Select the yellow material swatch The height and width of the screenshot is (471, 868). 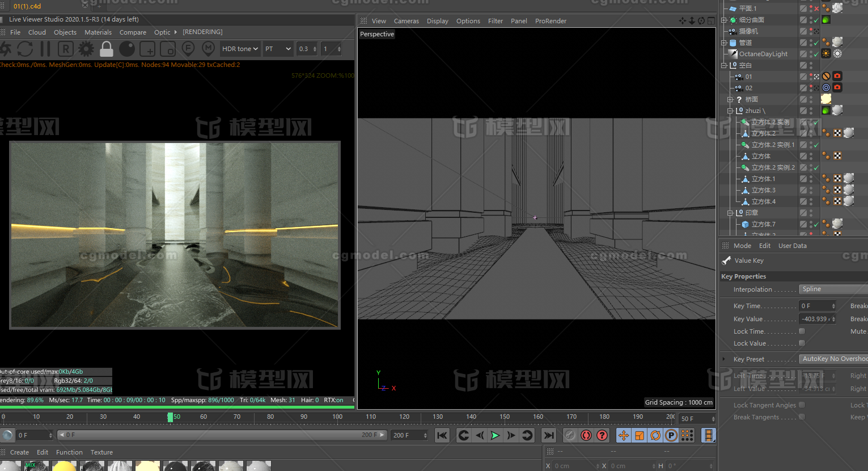pos(64,466)
